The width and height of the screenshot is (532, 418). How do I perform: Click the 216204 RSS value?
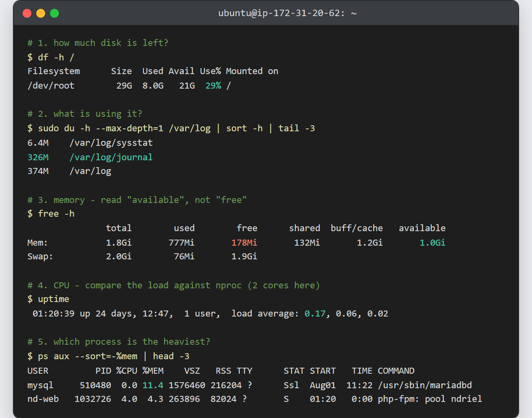click(226, 385)
